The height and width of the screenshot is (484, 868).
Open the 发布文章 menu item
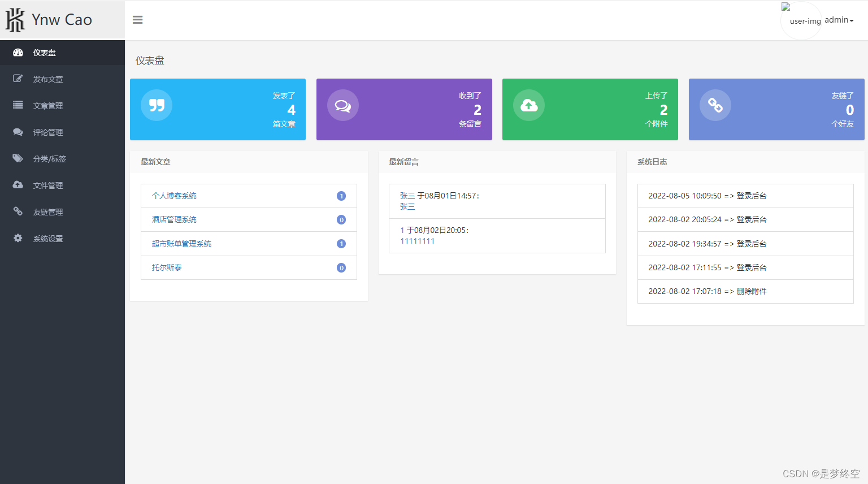[x=62, y=79]
